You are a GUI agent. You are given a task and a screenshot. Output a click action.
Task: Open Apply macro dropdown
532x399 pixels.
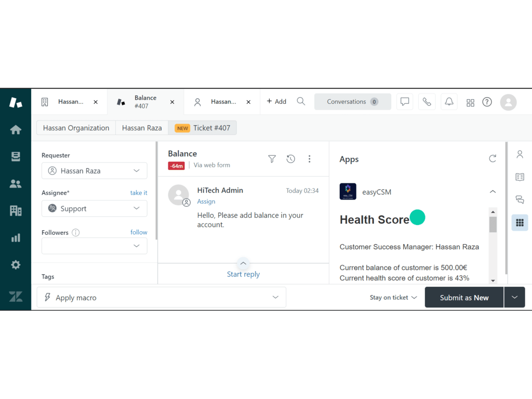[x=161, y=297]
